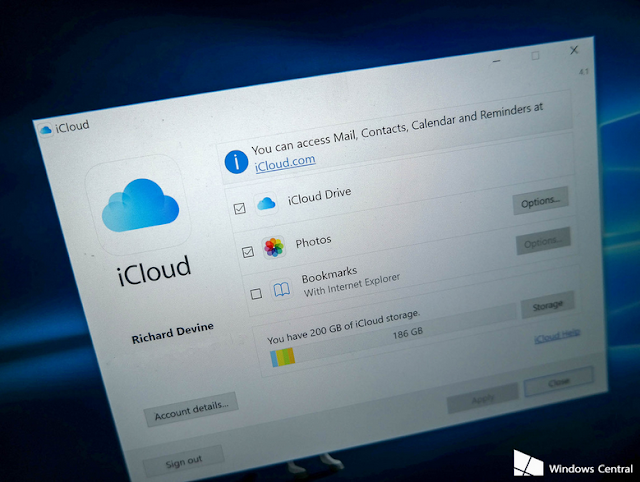Enable the Bookmarks checkbox
The image size is (640, 482).
[x=256, y=294]
